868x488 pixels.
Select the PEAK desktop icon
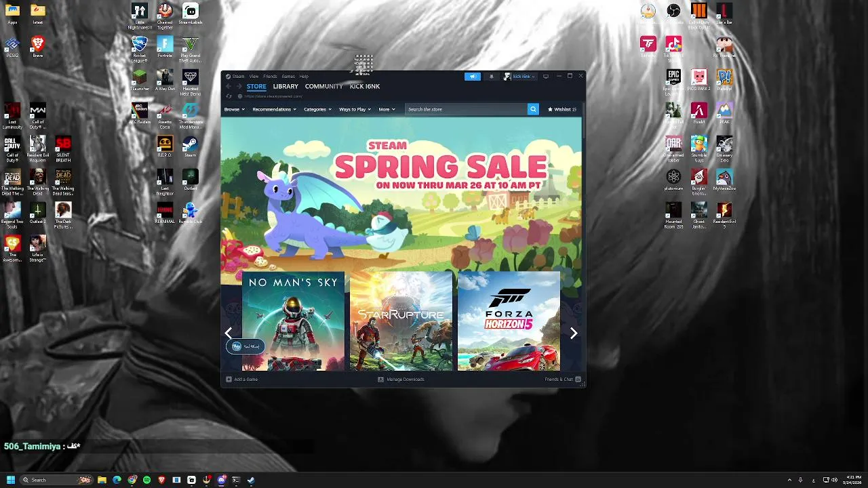click(724, 113)
